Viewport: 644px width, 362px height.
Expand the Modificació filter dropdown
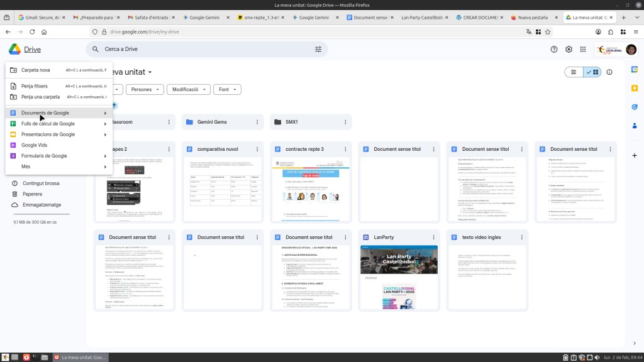click(x=188, y=90)
